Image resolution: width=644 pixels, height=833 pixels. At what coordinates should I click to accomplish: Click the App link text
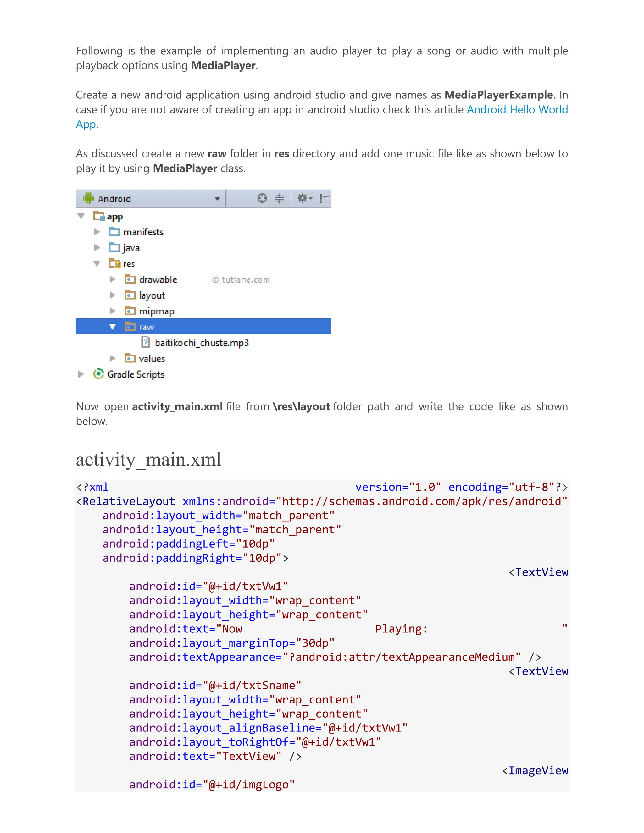pos(86,124)
